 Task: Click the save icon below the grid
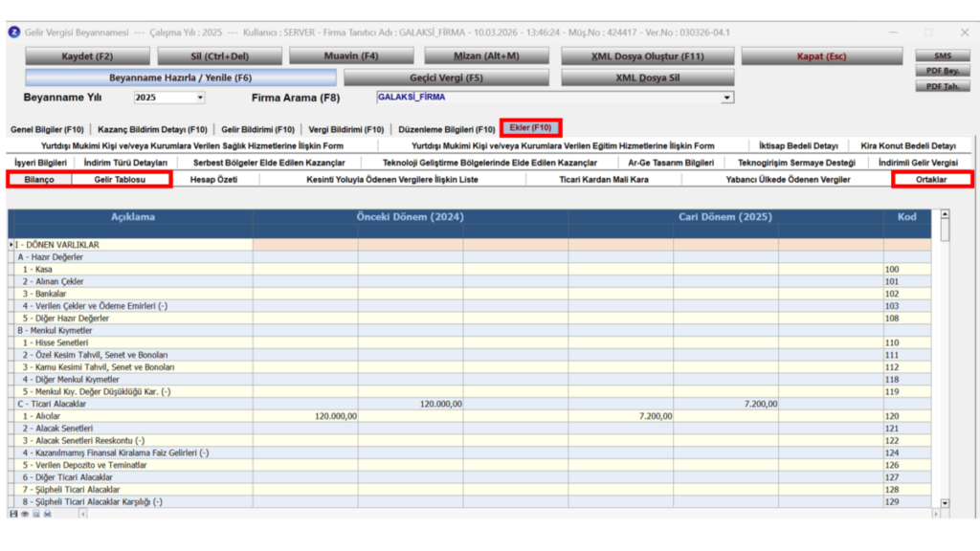[x=13, y=514]
